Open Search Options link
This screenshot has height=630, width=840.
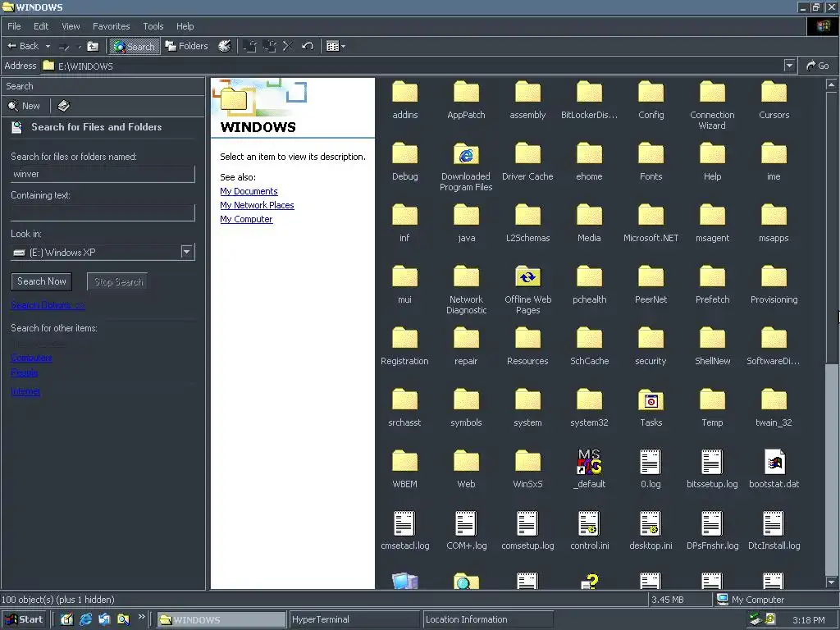click(48, 305)
